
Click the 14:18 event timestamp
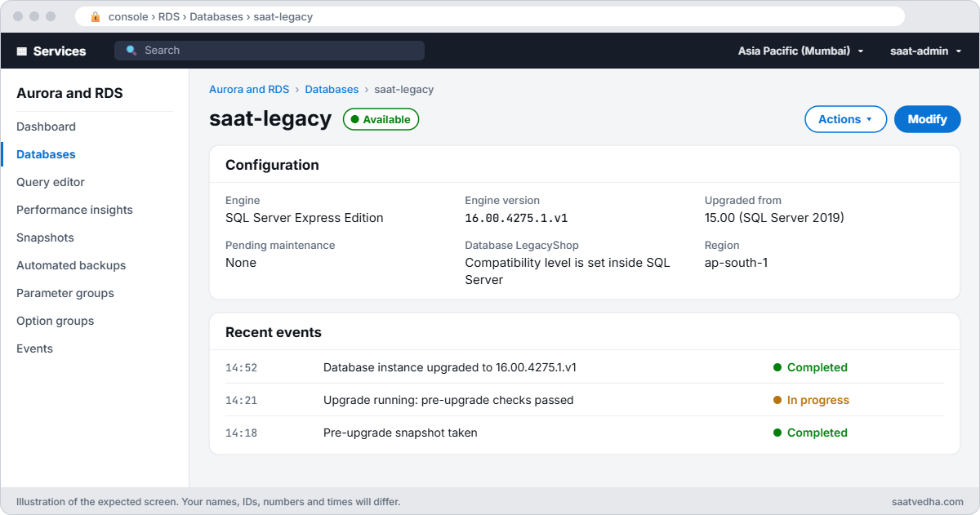point(241,433)
